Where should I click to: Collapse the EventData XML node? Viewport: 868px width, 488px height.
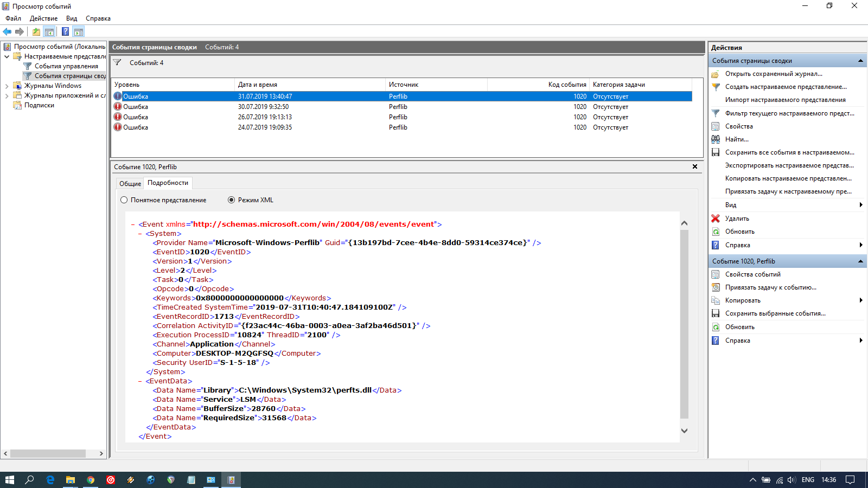click(140, 381)
